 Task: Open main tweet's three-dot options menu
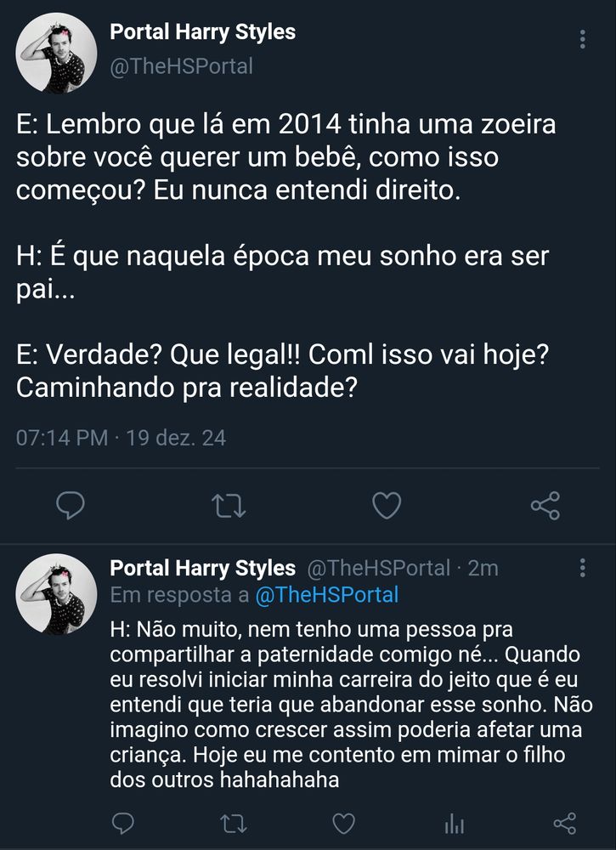(x=582, y=40)
